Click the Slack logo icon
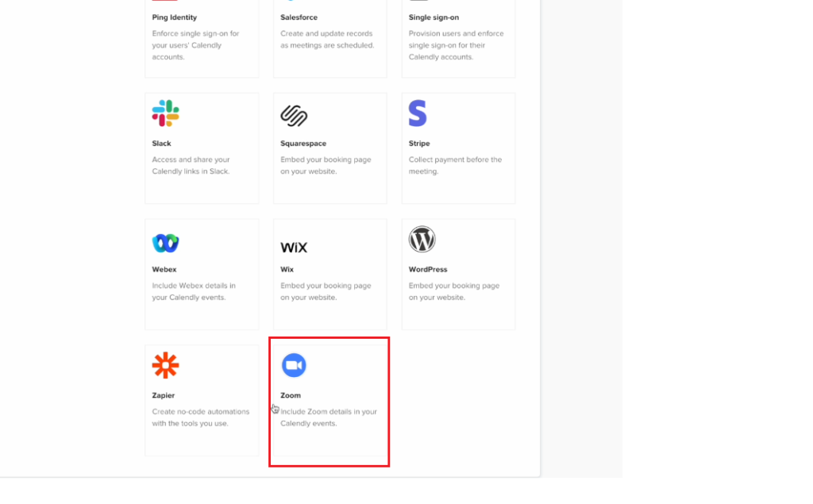The height and width of the screenshot is (504, 813). [x=165, y=113]
